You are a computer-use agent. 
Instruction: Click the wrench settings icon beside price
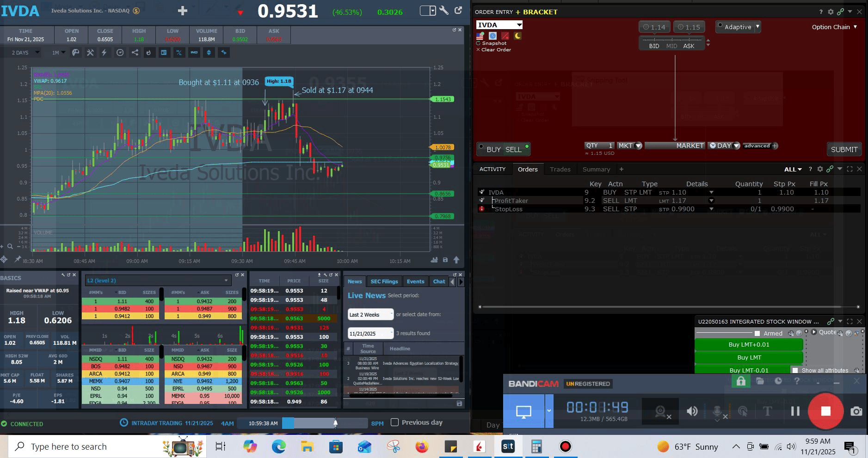coord(444,11)
